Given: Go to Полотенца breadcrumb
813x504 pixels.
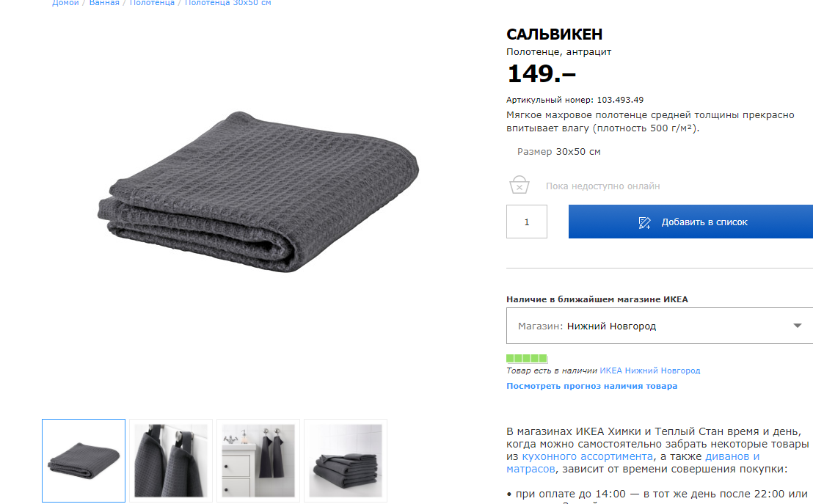Looking at the screenshot, I should pos(152,3).
